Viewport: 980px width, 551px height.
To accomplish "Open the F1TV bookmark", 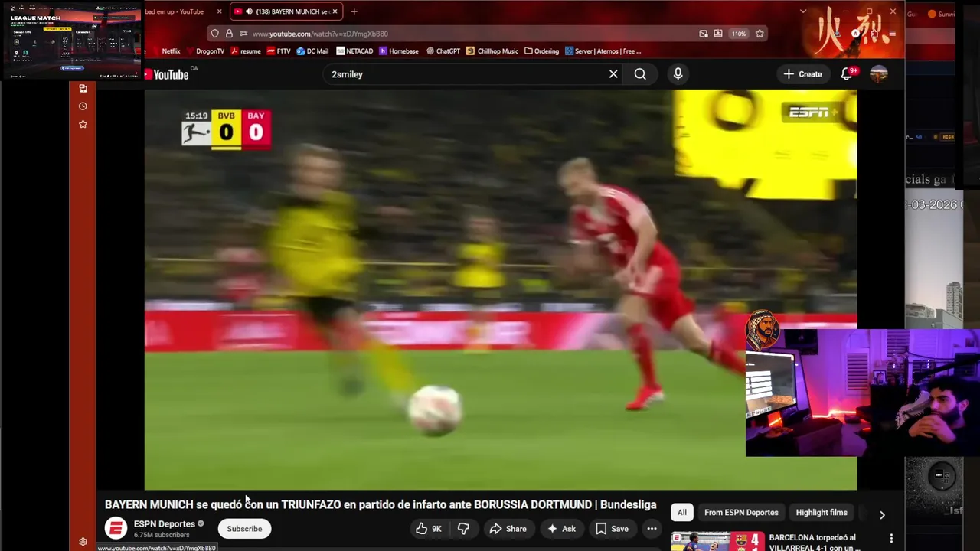I will coord(279,51).
